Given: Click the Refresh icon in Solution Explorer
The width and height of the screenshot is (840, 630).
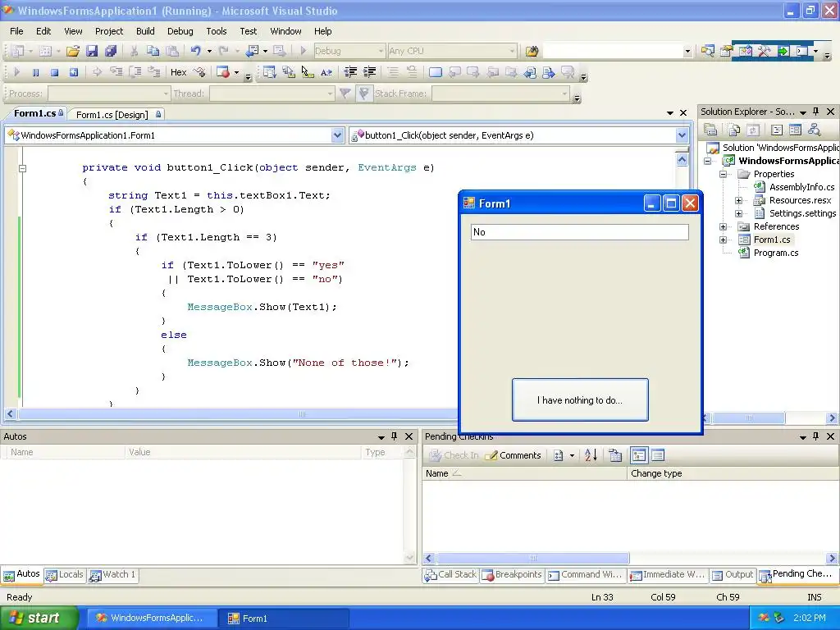Looking at the screenshot, I should [x=753, y=130].
